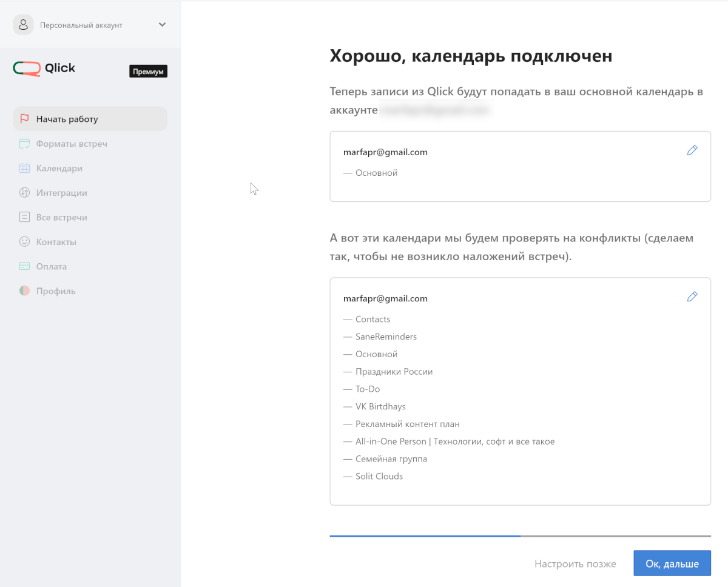Edit the main calendar via the pencil icon
Viewport: 728px width, 587px height.
(x=692, y=150)
